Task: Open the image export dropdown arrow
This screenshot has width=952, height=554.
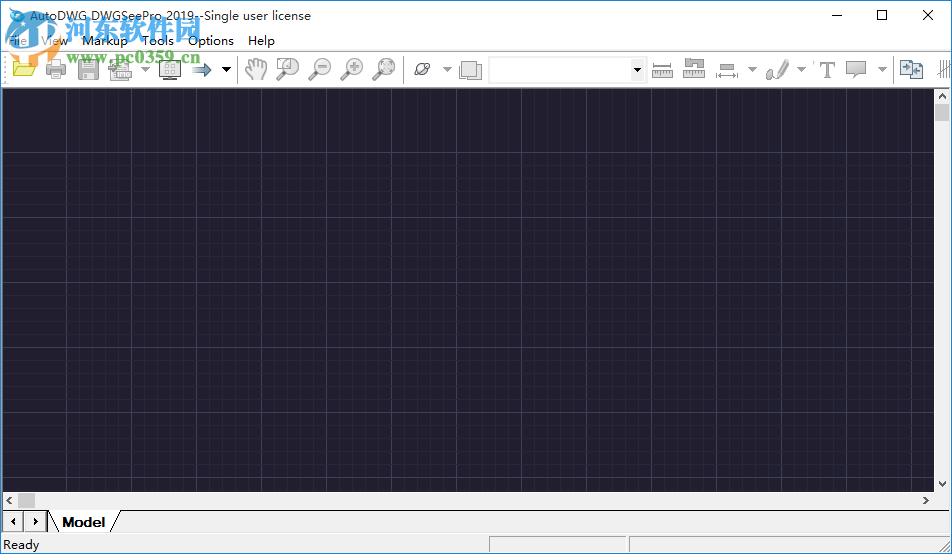Action: (145, 69)
